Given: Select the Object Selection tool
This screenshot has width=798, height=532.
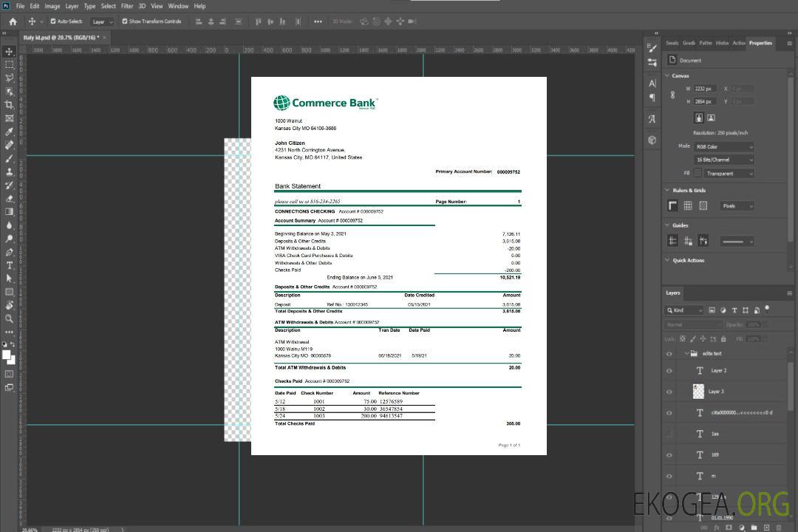Looking at the screenshot, I should 9,92.
